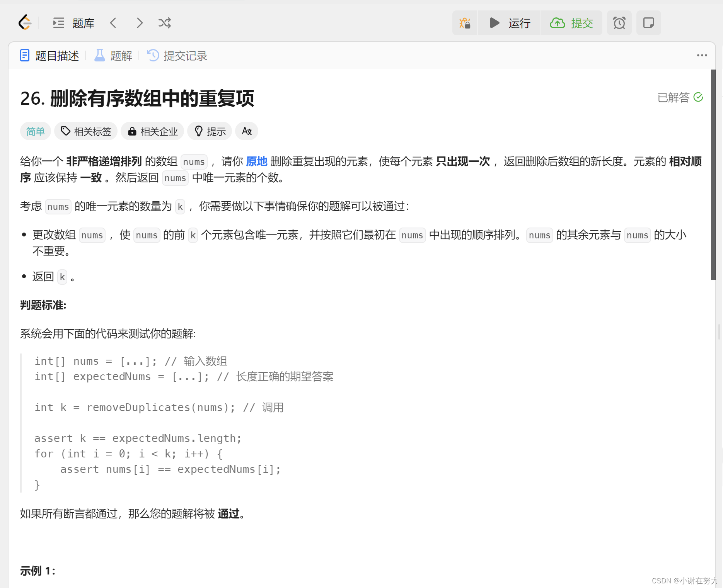The height and width of the screenshot is (588, 723).
Task: Open the 题库 problem list panel
Action: tap(74, 23)
